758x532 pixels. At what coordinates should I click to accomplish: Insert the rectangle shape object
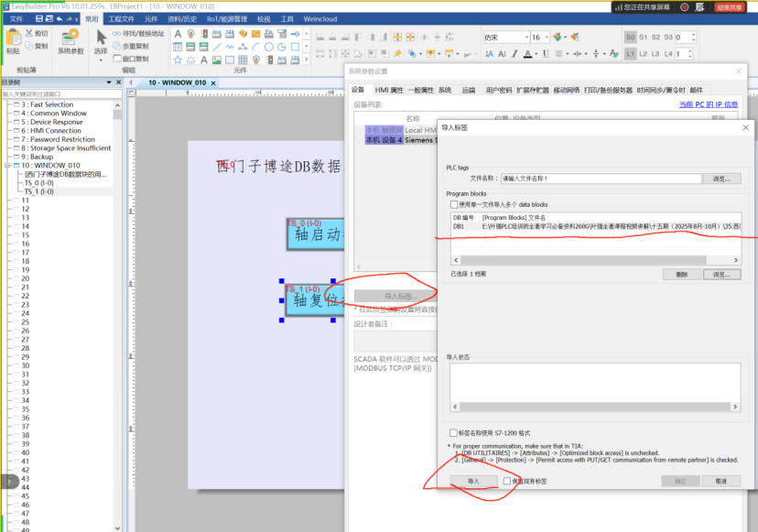tap(295, 47)
